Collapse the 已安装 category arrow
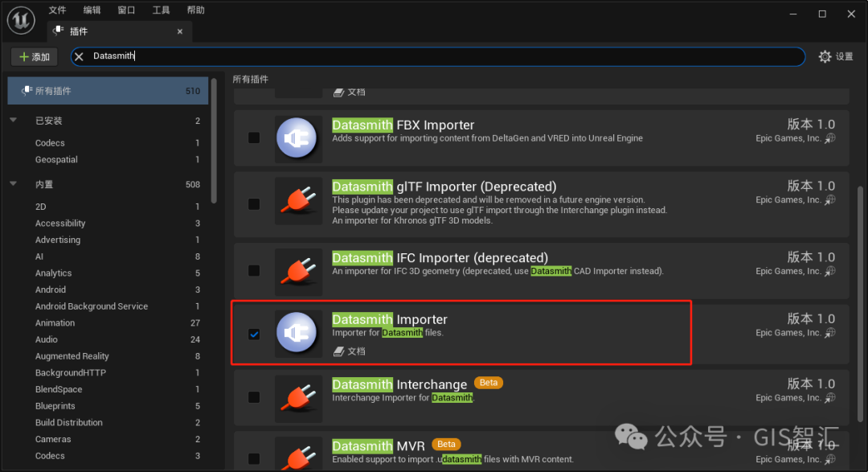This screenshot has height=472, width=868. coord(14,121)
